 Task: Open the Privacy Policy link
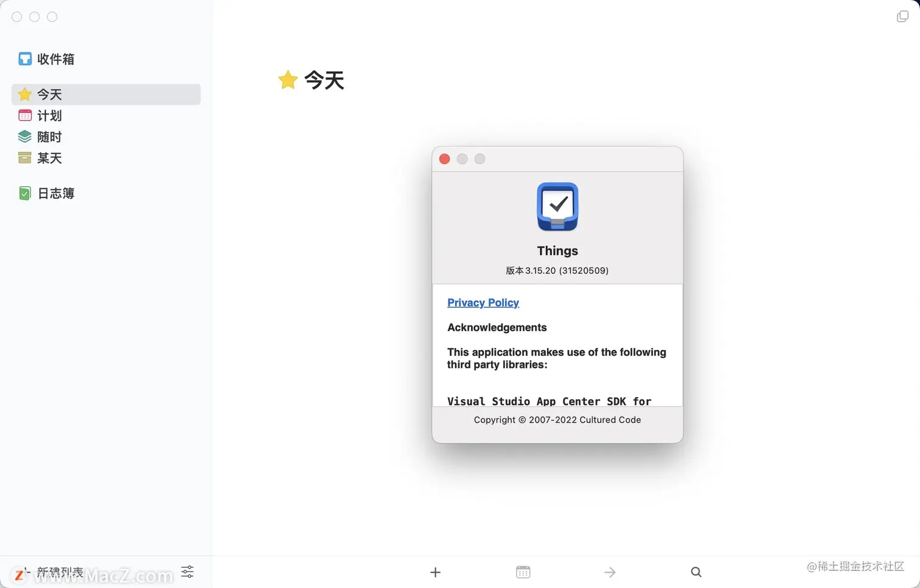coord(483,303)
